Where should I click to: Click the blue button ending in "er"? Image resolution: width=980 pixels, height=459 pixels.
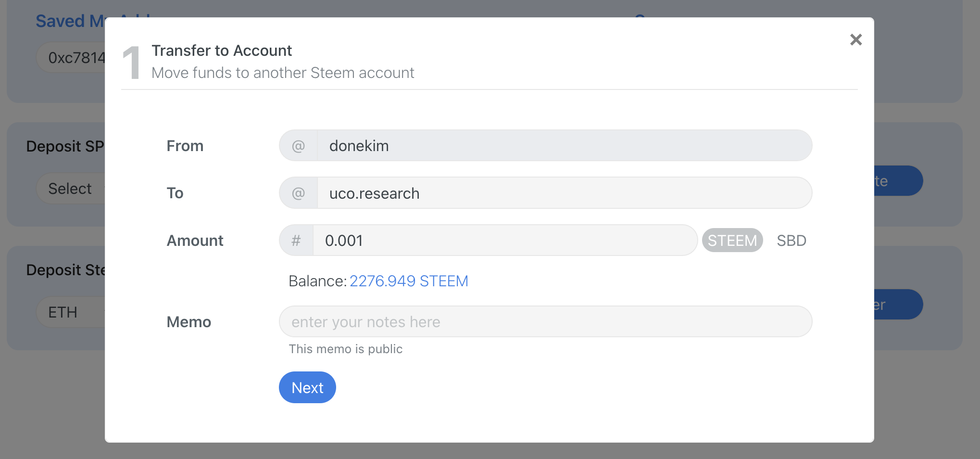click(x=897, y=305)
